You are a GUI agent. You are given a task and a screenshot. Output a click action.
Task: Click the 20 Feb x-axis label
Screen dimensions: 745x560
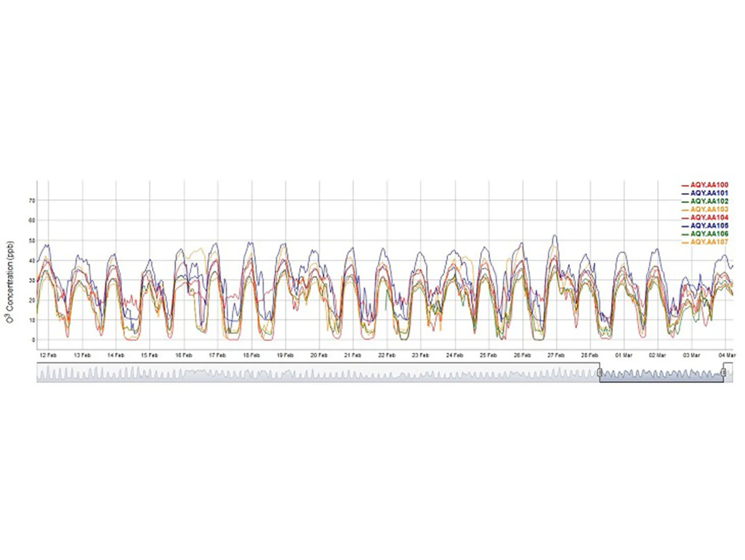tap(318, 355)
